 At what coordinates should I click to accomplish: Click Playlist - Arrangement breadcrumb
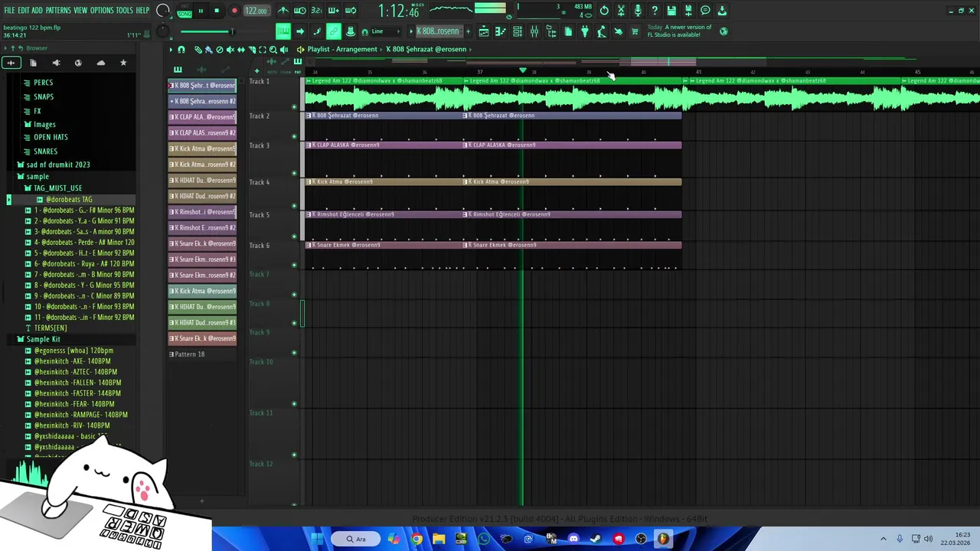(341, 49)
